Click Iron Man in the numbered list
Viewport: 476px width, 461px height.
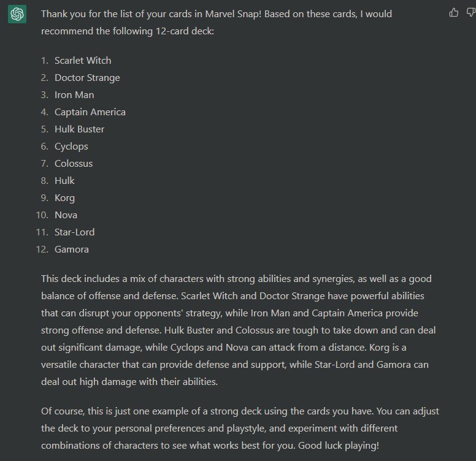pos(74,95)
